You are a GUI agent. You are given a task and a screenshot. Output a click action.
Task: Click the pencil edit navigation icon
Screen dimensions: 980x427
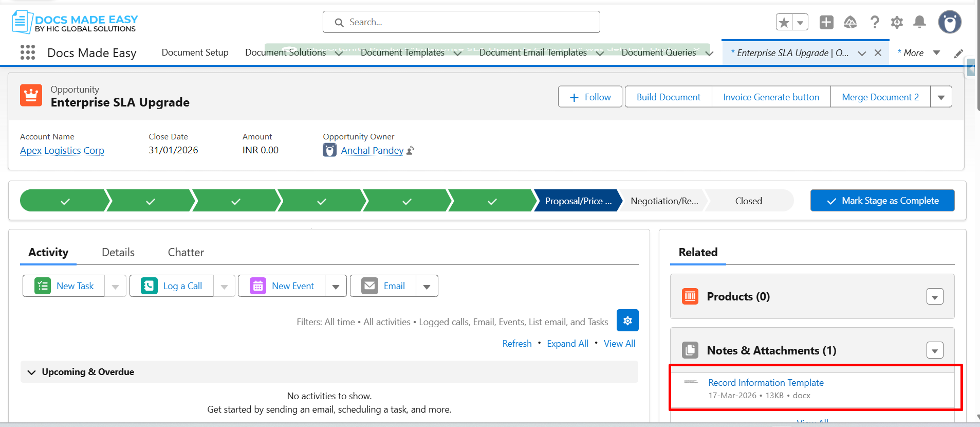click(958, 54)
